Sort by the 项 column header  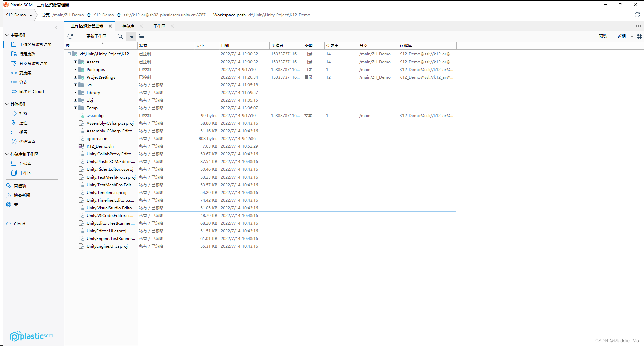(101, 46)
